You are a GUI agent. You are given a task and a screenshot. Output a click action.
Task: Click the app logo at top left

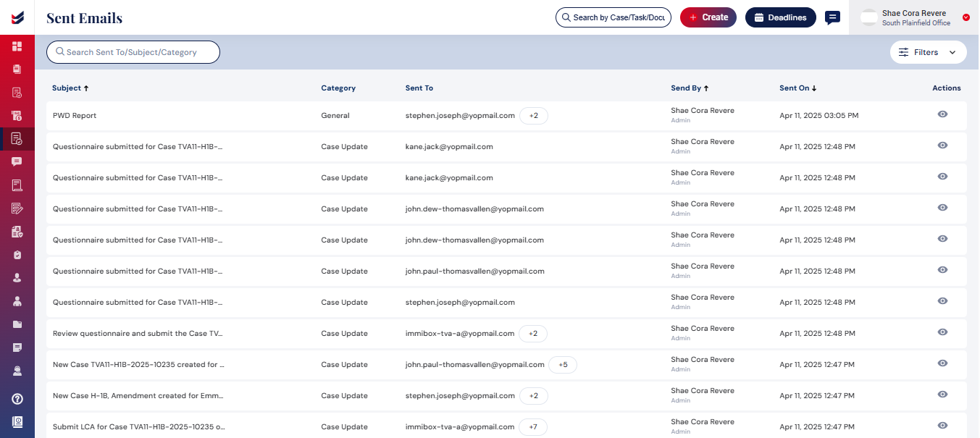tap(17, 17)
